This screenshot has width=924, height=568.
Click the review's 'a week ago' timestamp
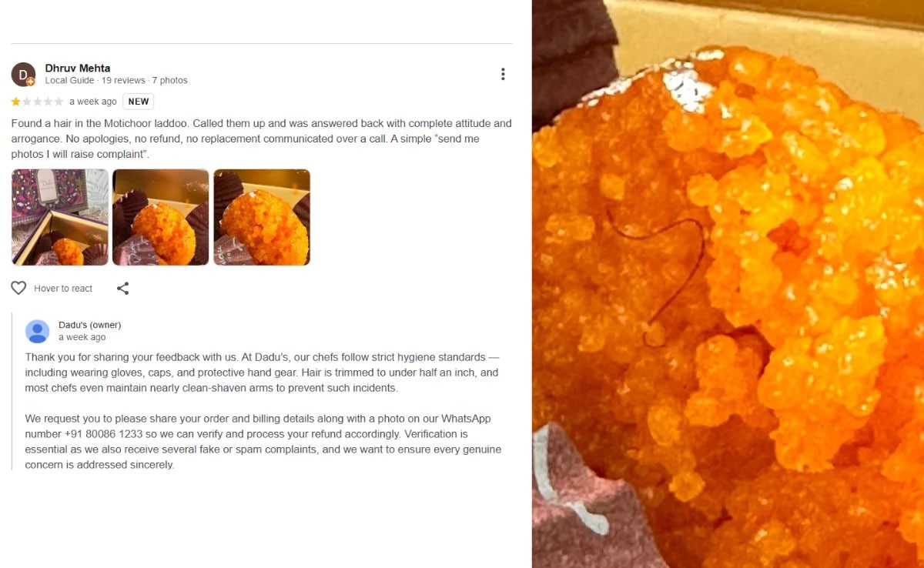tap(93, 102)
